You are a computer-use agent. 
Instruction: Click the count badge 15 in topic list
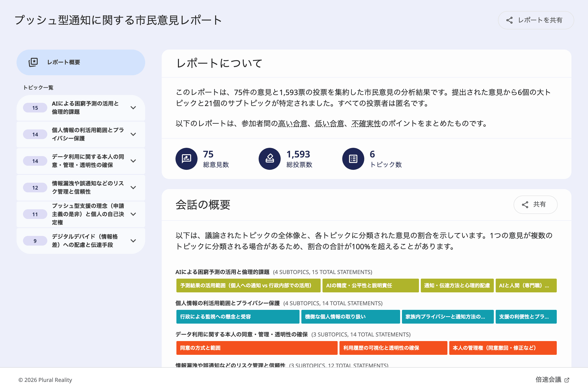pos(35,108)
